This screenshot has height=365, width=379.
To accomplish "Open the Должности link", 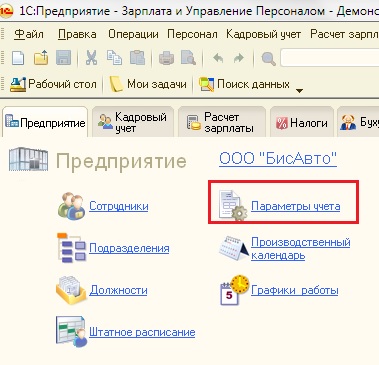I will 118,290.
